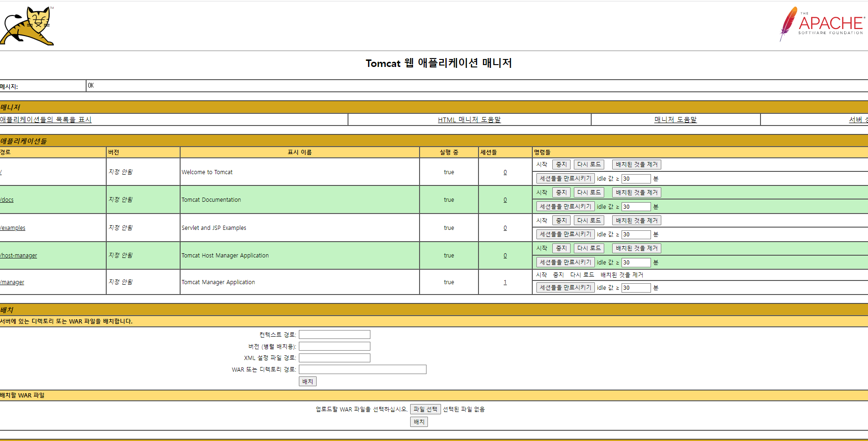Open the /host-manager path link
The image size is (868, 441).
(x=19, y=256)
